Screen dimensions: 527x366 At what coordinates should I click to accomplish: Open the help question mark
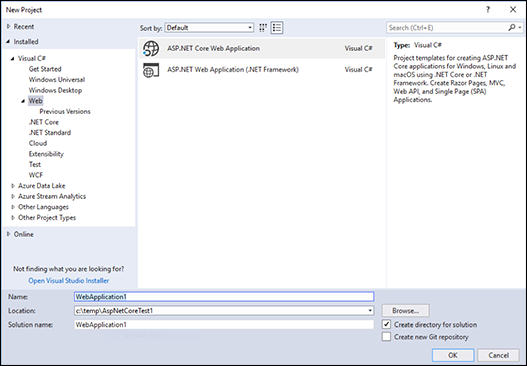[488, 10]
